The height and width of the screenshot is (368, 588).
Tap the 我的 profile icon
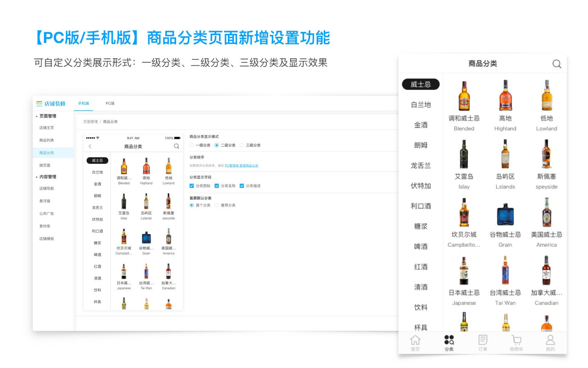(x=550, y=340)
